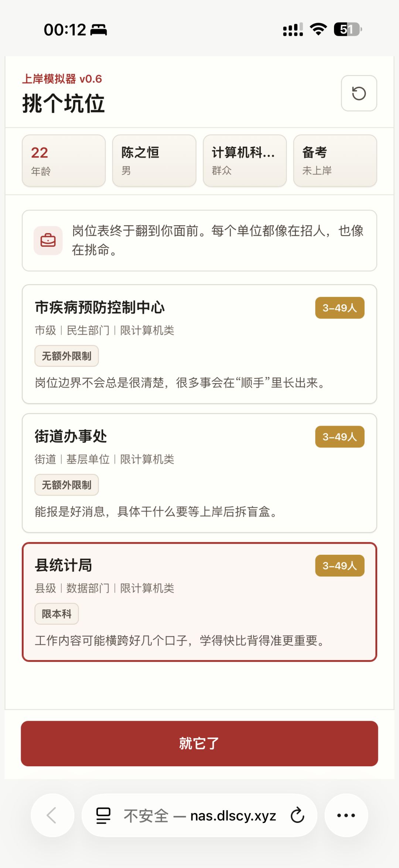This screenshot has height=868, width=399.
Task: Tap the browser back chevron button
Action: click(52, 815)
